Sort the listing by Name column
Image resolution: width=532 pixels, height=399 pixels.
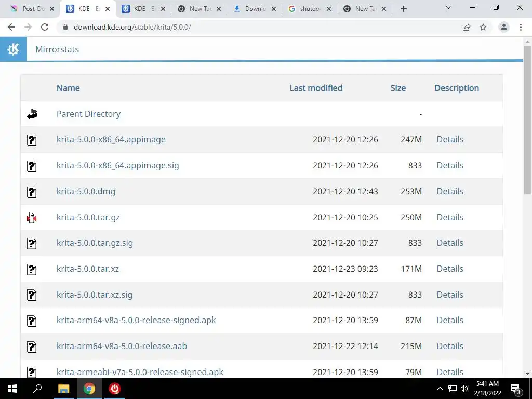[x=68, y=88]
